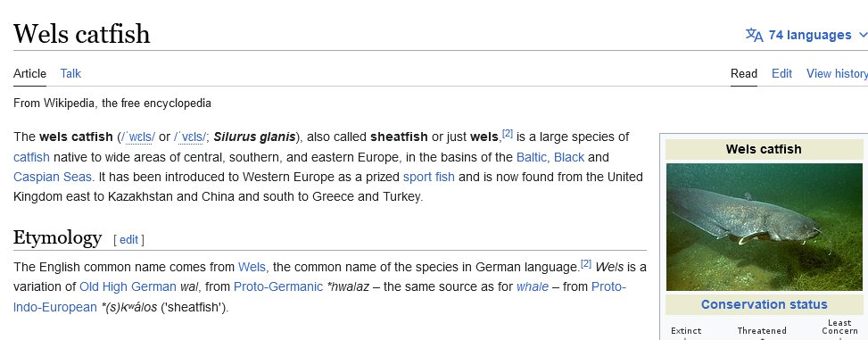Click the translate languages icon
868x340 pixels.
tap(754, 35)
